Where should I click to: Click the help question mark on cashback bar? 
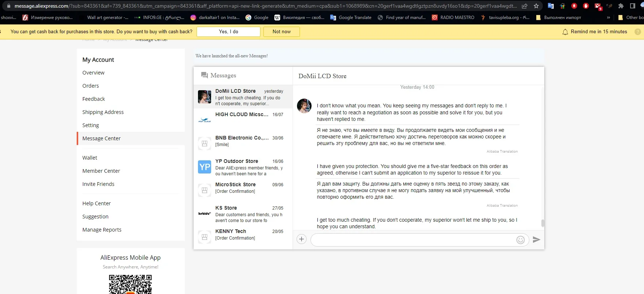pyautogui.click(x=638, y=32)
